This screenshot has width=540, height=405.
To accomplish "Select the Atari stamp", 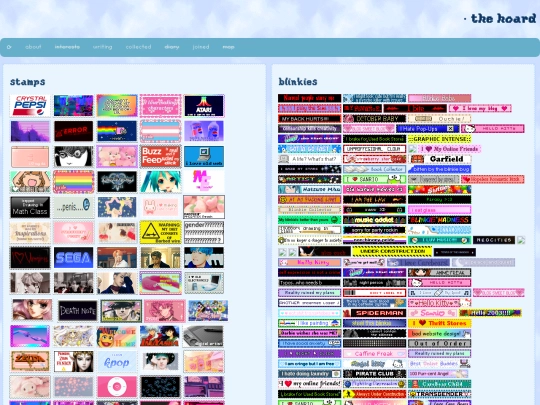I will [x=204, y=106].
